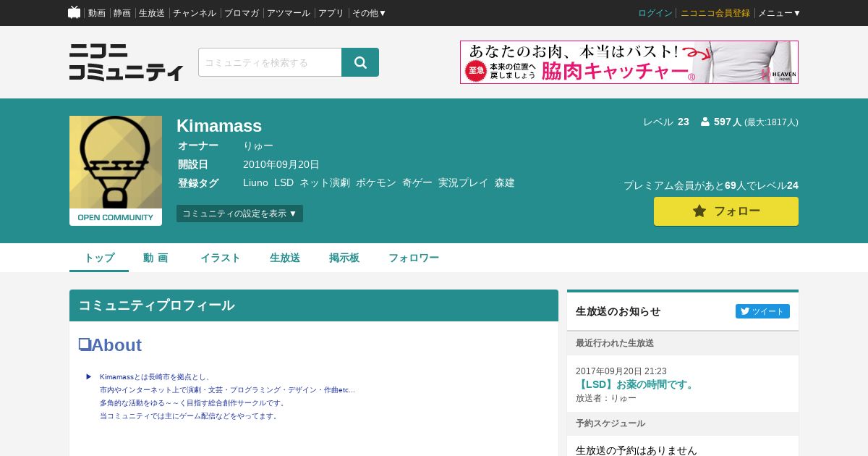The width and height of the screenshot is (868, 456).
Task: Switch to the 掲示板 tab
Action: pyautogui.click(x=344, y=258)
